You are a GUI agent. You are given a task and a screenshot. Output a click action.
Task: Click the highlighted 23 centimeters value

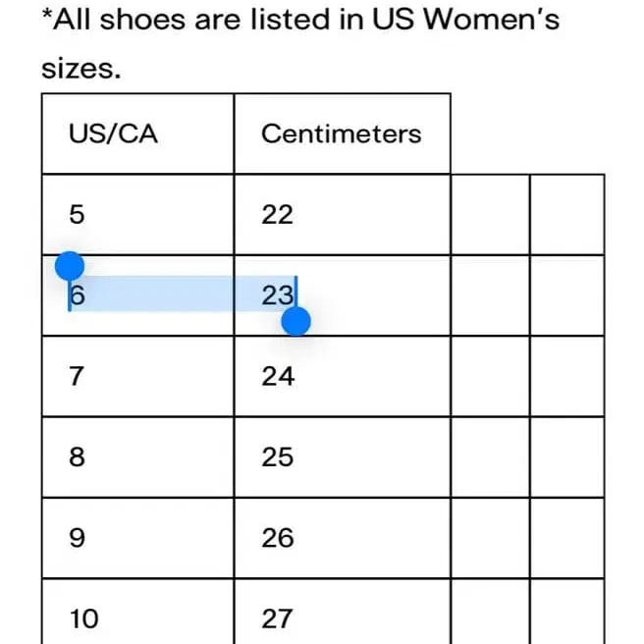278,295
